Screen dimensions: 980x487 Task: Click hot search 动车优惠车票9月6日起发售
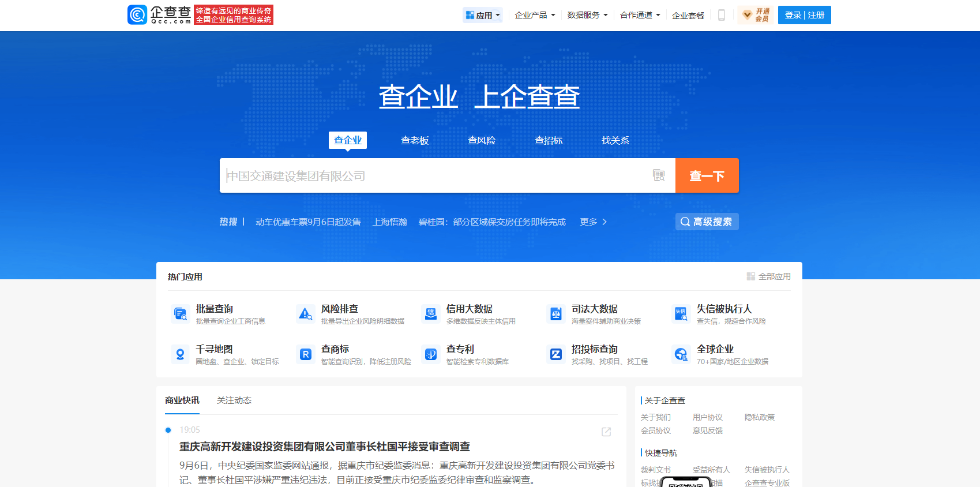pos(308,222)
